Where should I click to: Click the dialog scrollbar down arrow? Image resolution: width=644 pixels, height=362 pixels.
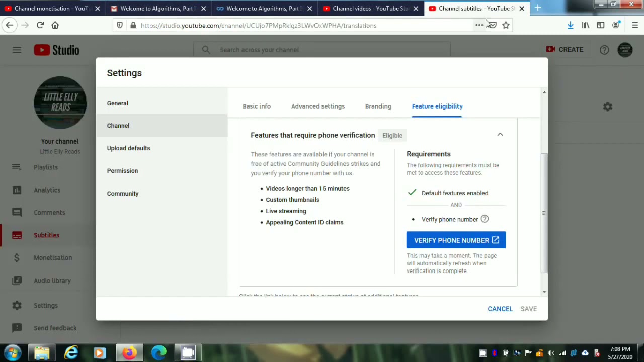544,292
